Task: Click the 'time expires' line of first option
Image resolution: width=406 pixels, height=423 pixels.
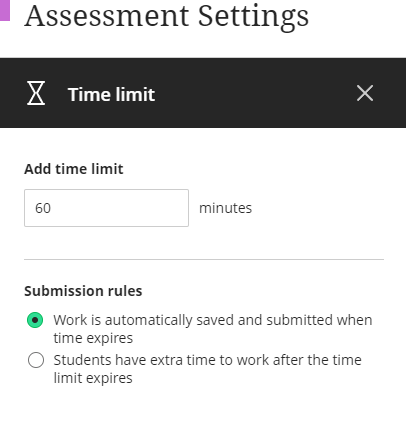Action: pos(93,338)
